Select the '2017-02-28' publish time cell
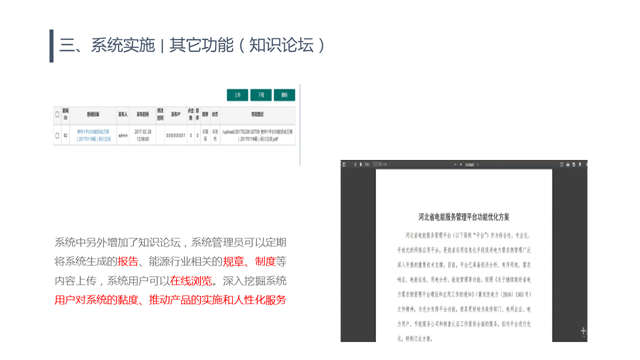This screenshot has height=360, width=640. [143, 135]
